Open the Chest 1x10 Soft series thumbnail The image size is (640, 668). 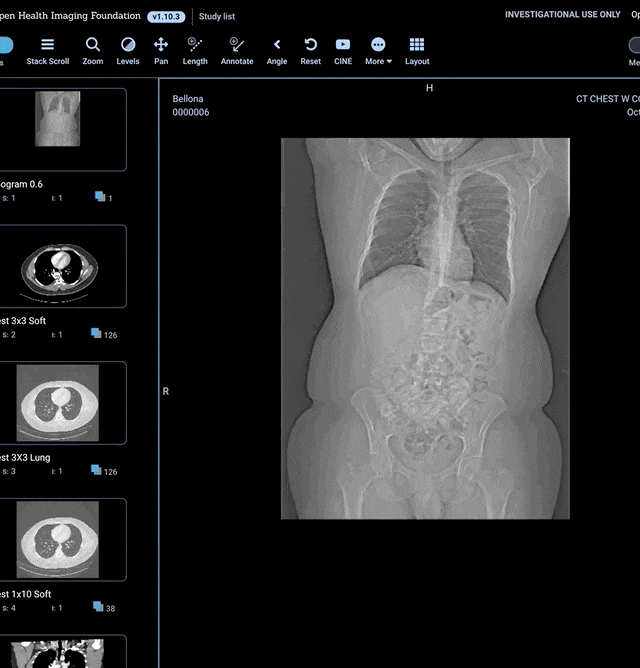[63, 540]
